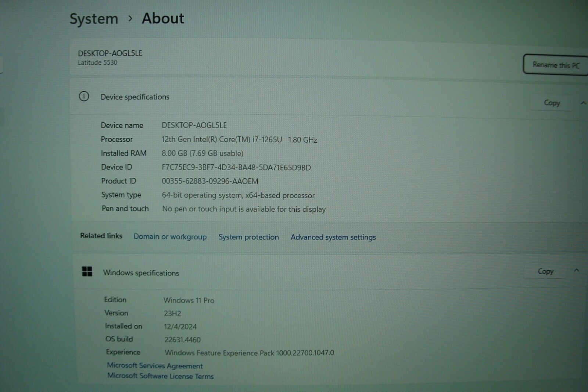Click the Rename this PC button

pos(556,65)
